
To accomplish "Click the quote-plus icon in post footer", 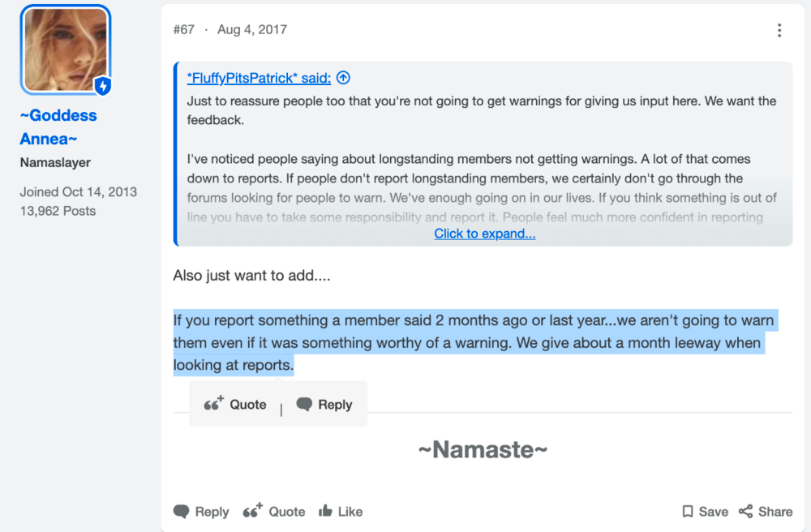I will (x=253, y=511).
